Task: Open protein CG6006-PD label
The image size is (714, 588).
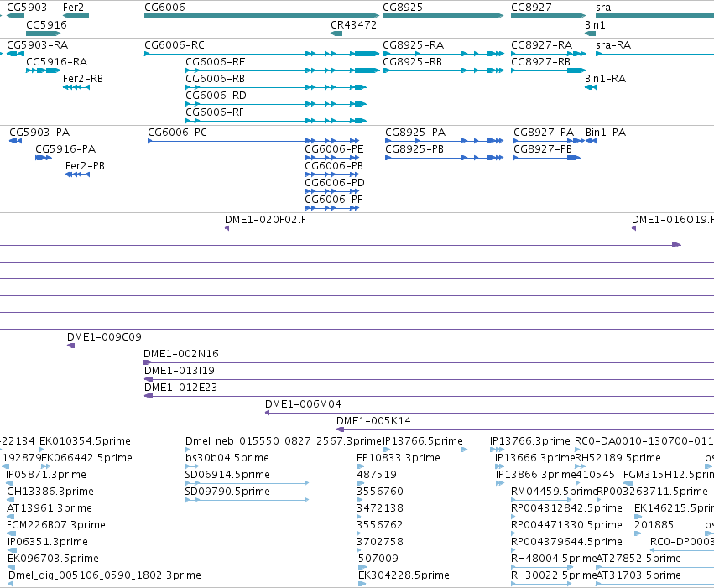Action: 335,183
